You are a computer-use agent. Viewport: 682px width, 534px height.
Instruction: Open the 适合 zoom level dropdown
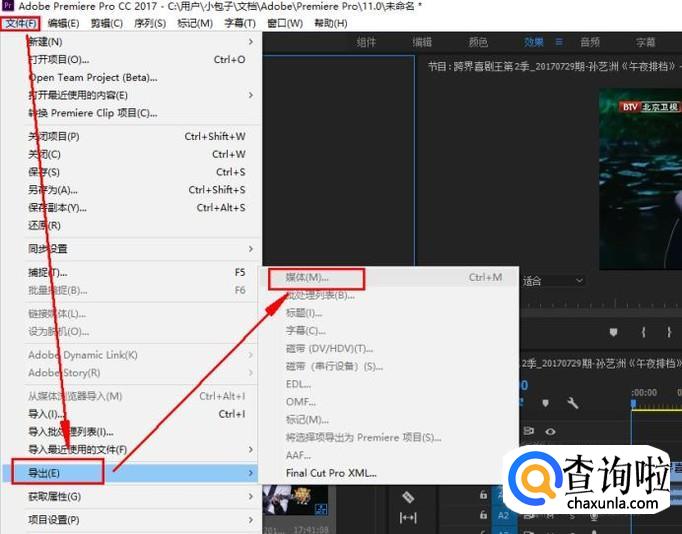[x=552, y=281]
